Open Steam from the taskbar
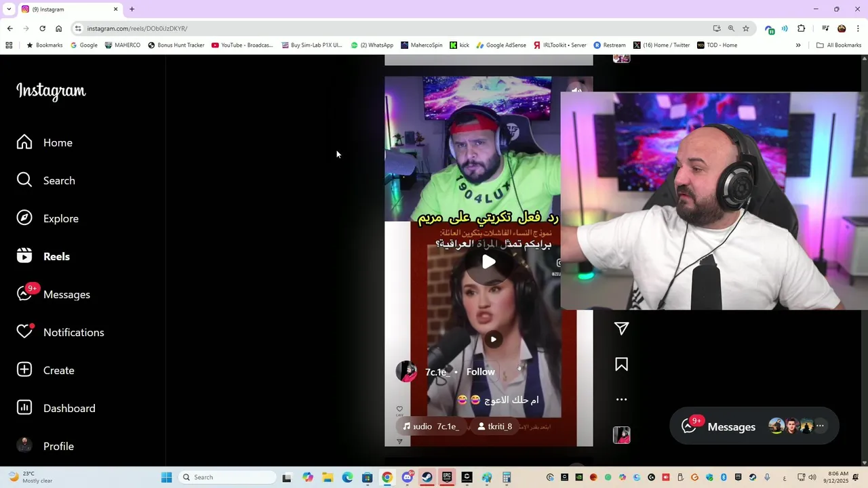Screen dimensions: 868x488 pyautogui.click(x=427, y=477)
